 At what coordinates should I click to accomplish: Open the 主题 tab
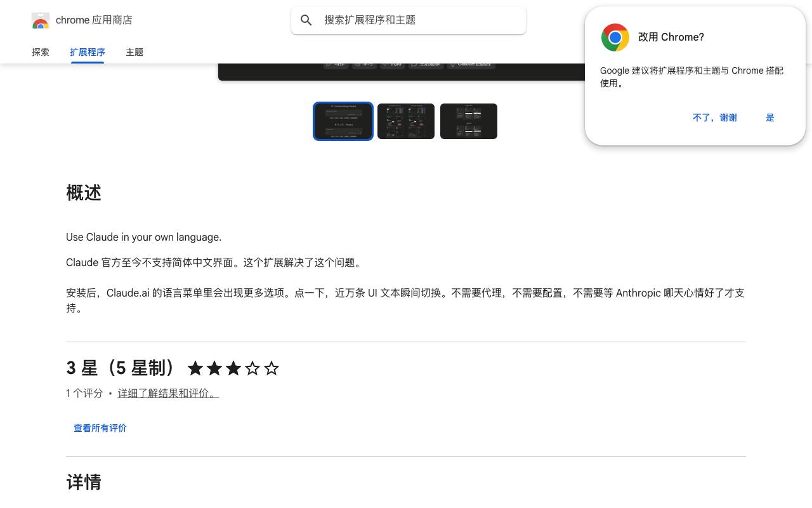(134, 52)
